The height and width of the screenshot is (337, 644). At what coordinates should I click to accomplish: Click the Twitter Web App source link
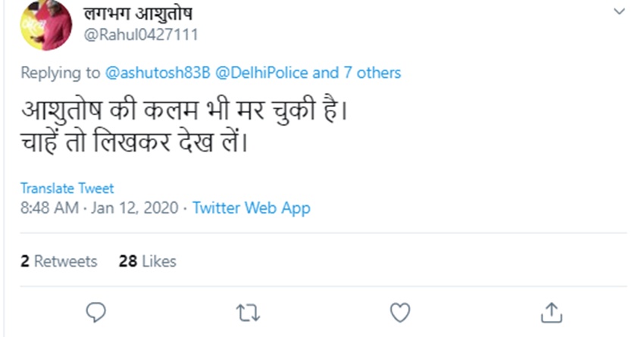coord(252,208)
